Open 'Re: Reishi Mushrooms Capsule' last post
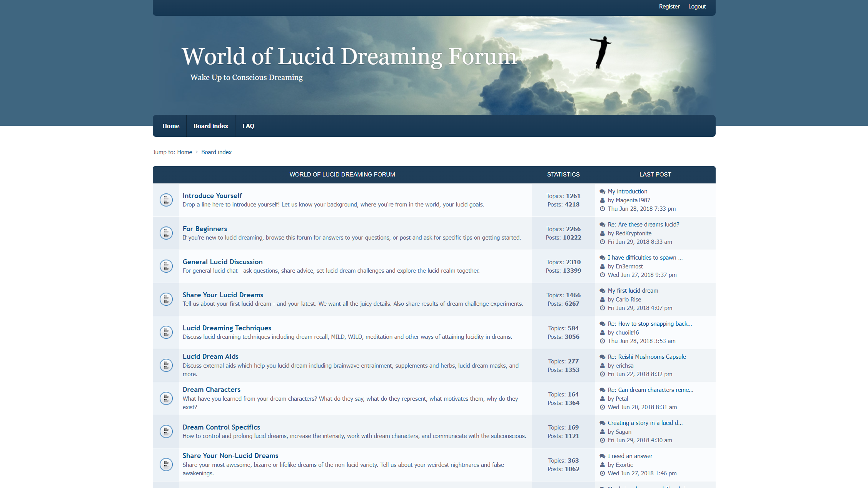 [646, 357]
